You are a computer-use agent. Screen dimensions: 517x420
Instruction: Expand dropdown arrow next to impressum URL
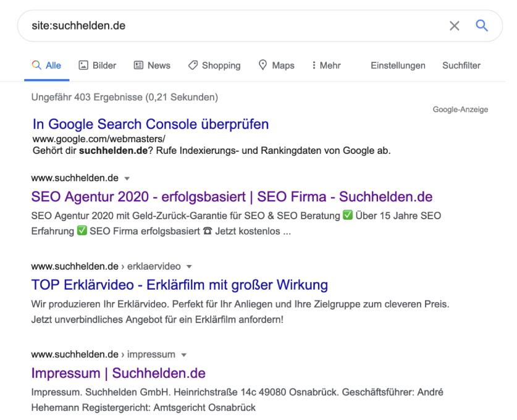(184, 355)
